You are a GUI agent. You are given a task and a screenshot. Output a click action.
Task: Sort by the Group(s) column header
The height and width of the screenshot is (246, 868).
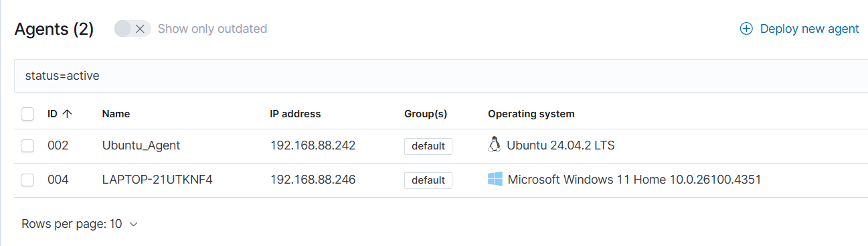tap(426, 114)
